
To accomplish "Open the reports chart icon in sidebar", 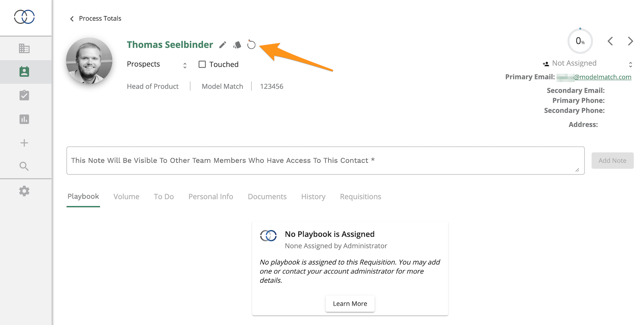I will click(x=24, y=119).
